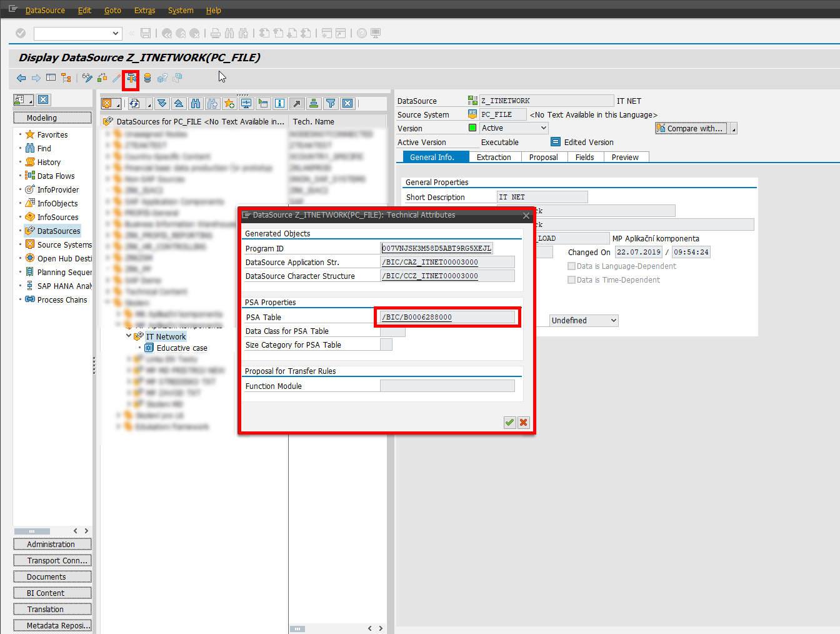This screenshot has width=840, height=634.
Task: Filter the tree using the funnel icon
Action: click(331, 103)
